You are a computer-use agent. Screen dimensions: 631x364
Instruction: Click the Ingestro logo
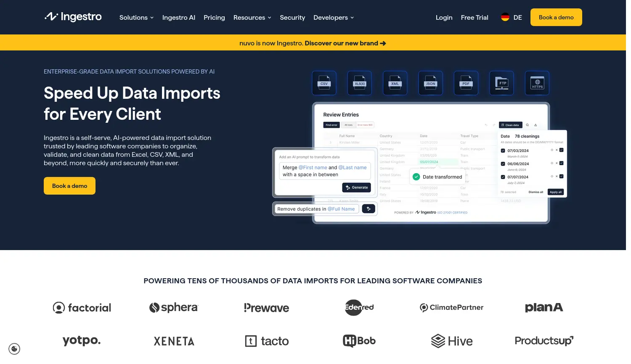point(73,17)
